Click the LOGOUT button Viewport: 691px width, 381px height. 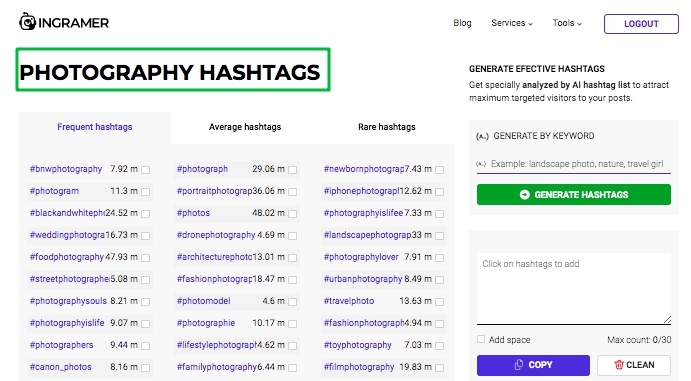click(x=641, y=24)
